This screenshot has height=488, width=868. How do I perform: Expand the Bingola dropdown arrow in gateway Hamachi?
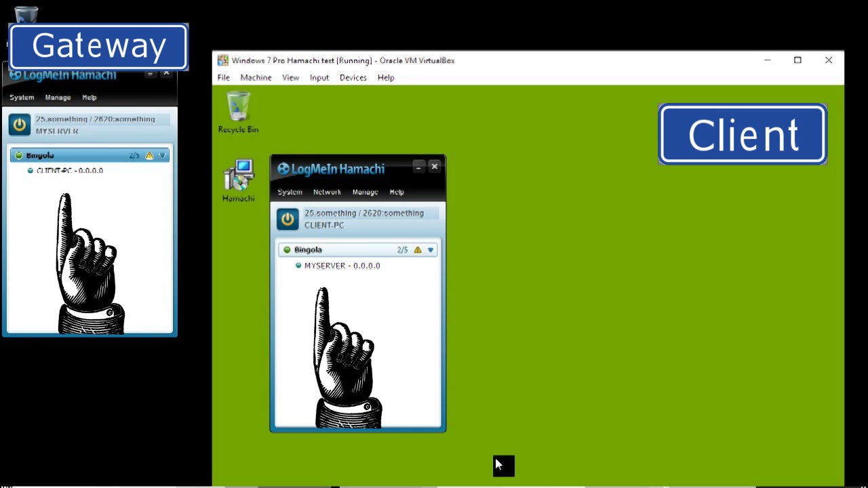click(x=161, y=156)
